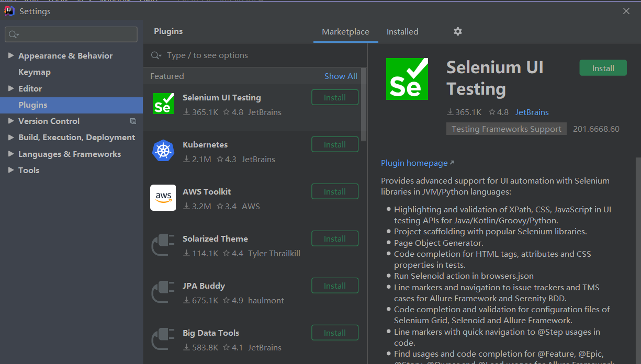Screen dimensions: 641x364
Task: Expand the Editor settings section
Action: (x=11, y=89)
